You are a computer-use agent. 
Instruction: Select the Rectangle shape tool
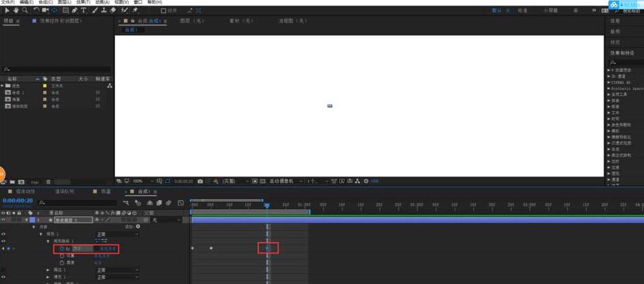65,10
